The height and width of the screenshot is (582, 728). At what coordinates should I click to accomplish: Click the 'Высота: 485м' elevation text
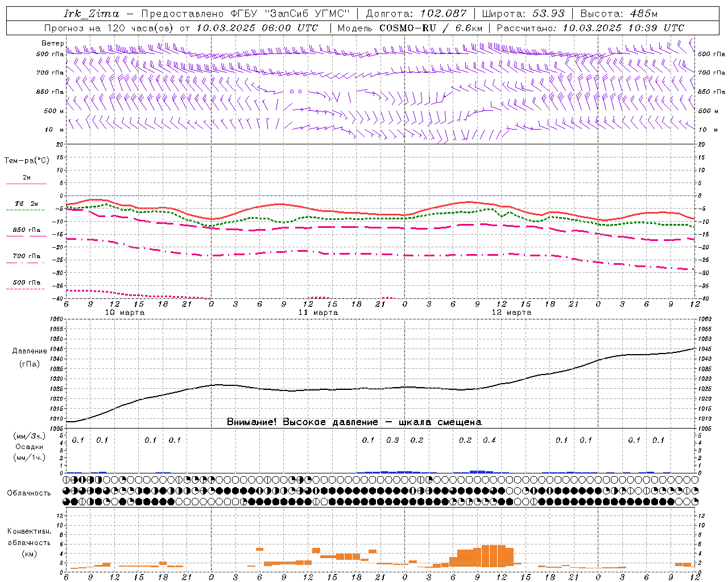point(619,14)
